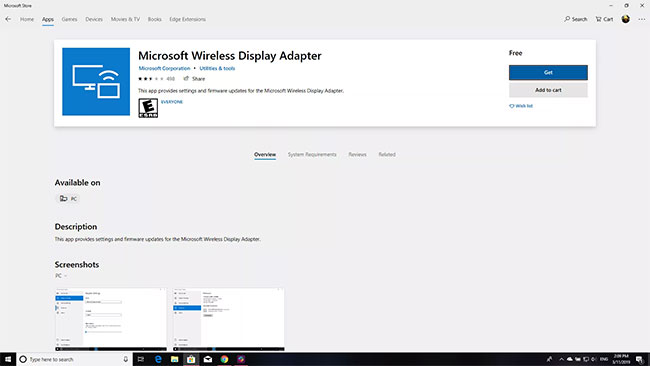Click the Get button
The image size is (650, 366).
[548, 73]
